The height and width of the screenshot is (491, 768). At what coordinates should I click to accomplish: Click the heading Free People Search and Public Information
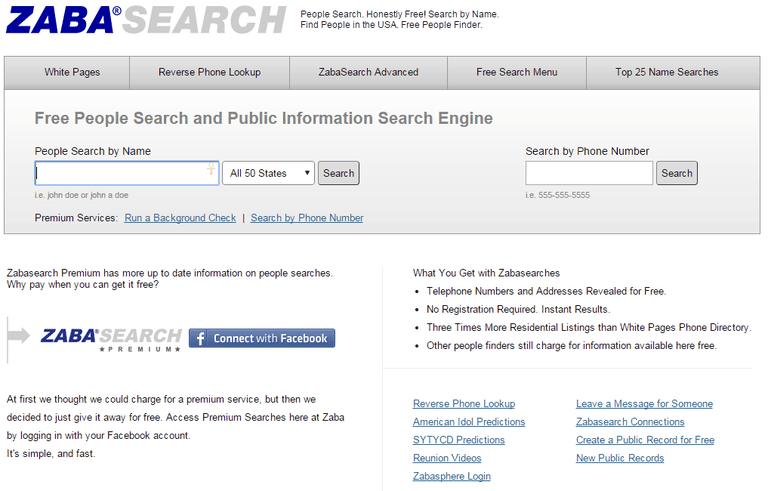point(264,118)
